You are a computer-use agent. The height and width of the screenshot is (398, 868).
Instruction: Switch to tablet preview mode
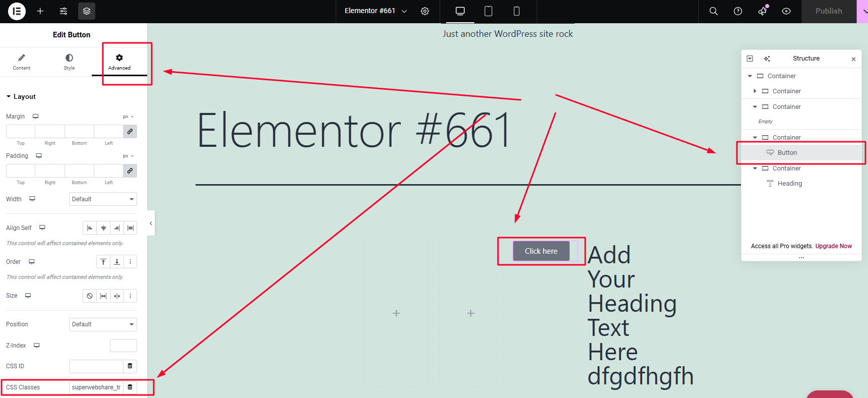(488, 11)
